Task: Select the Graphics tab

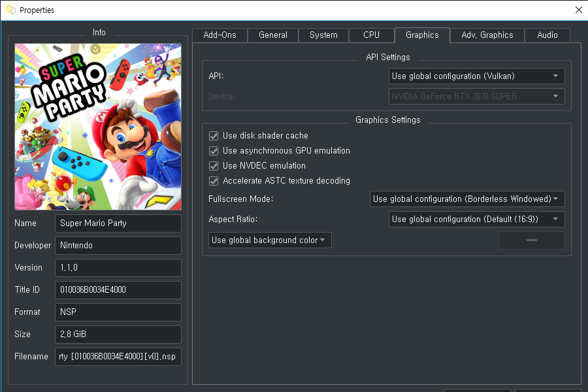Action: click(422, 35)
